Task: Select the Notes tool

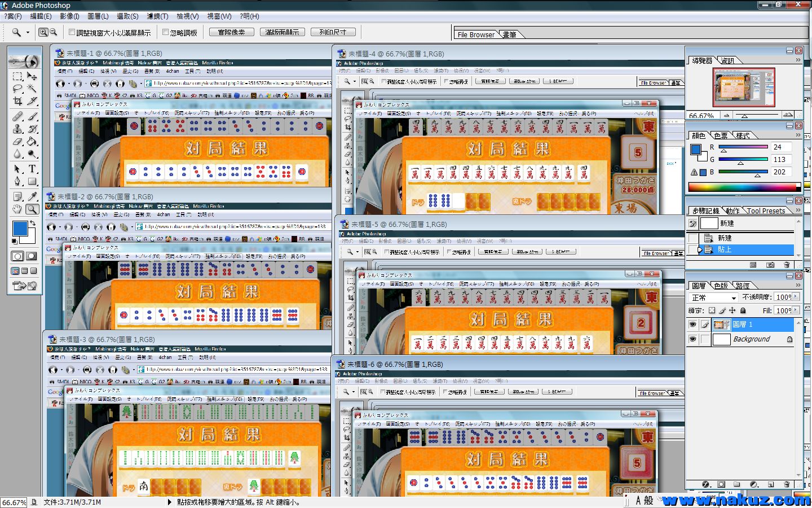Action: (17, 196)
